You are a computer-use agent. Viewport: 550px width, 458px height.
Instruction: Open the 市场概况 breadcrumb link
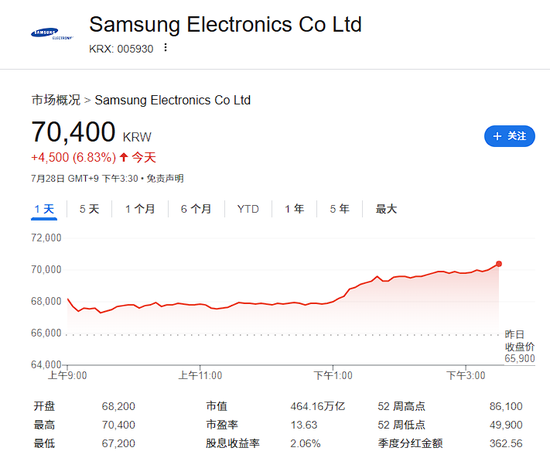[x=56, y=100]
